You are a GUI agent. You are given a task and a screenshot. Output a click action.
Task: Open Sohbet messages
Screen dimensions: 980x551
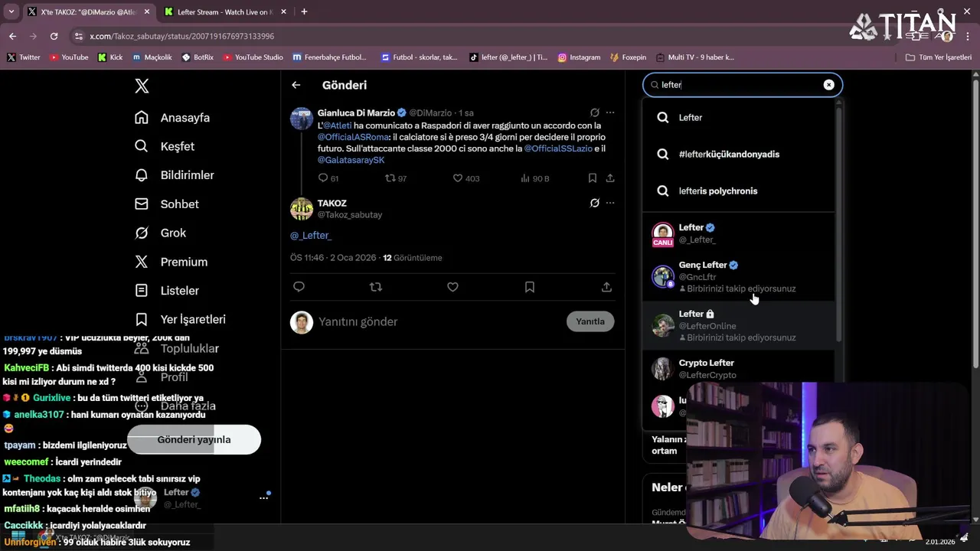point(167,204)
